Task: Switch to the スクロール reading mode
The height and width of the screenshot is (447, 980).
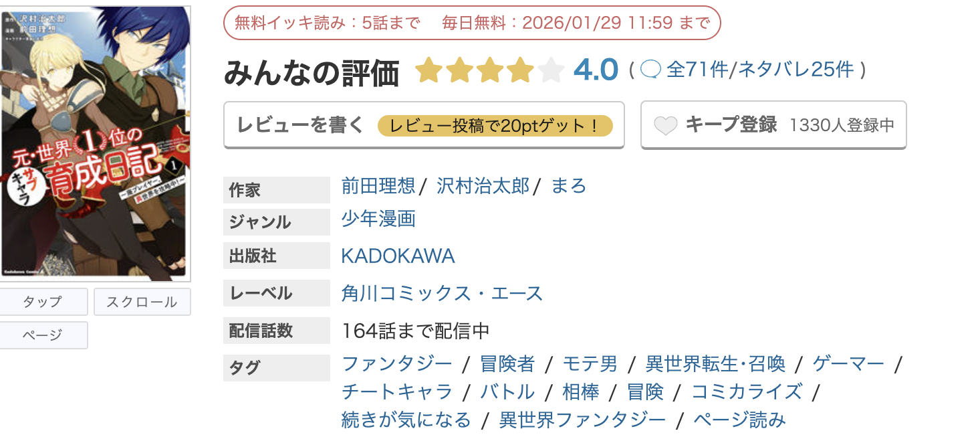Action: (x=142, y=301)
